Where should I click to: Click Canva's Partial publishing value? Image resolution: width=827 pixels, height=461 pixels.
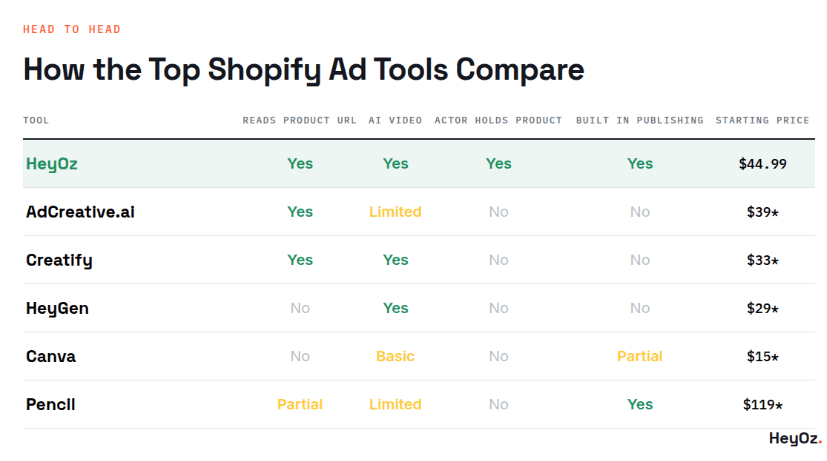point(640,357)
